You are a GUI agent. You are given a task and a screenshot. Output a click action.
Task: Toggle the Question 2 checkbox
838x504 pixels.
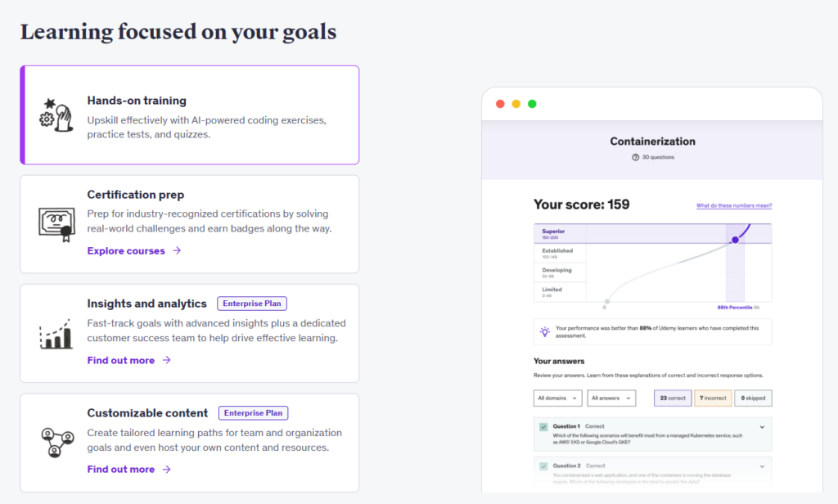543,466
